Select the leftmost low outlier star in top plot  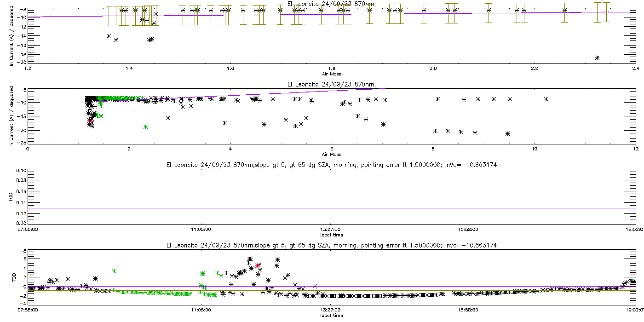[109, 36]
